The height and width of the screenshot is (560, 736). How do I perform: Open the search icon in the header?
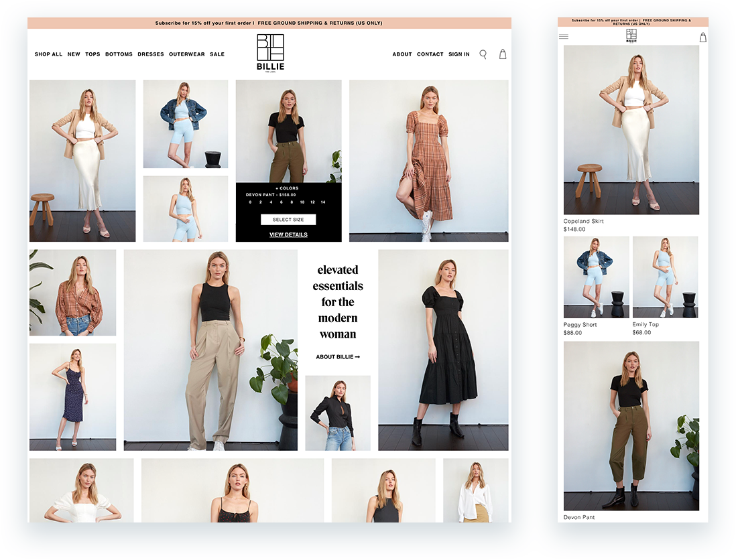(483, 54)
